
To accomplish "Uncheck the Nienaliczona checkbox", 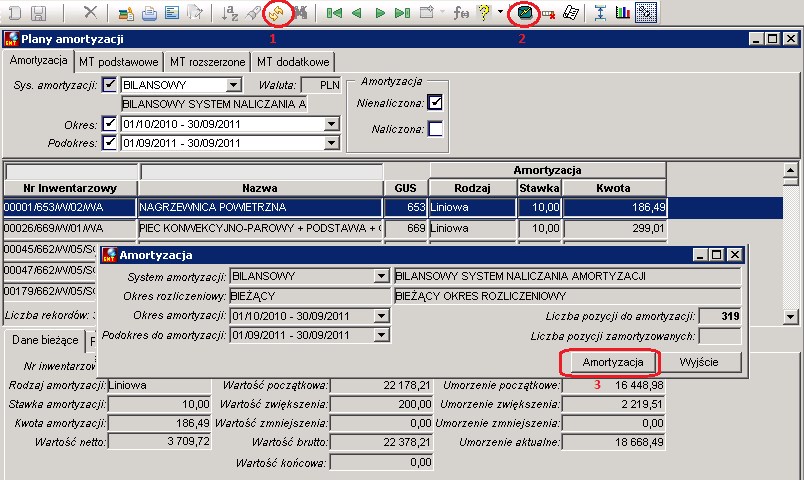I will (435, 103).
